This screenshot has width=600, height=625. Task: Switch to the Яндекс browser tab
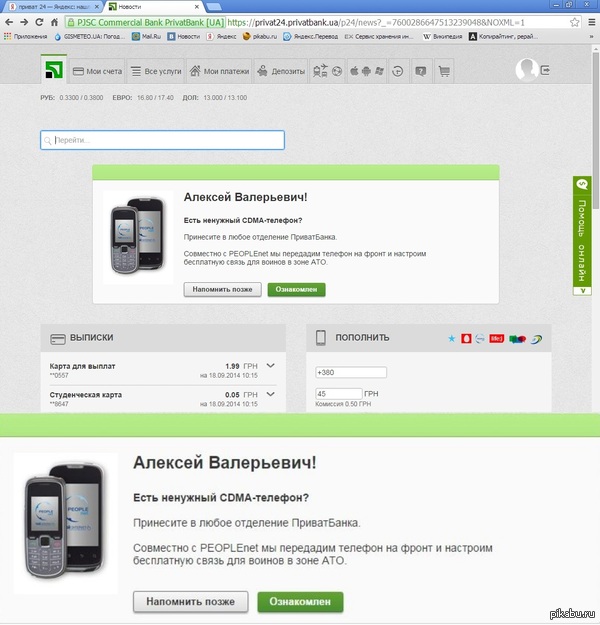[x=50, y=6]
